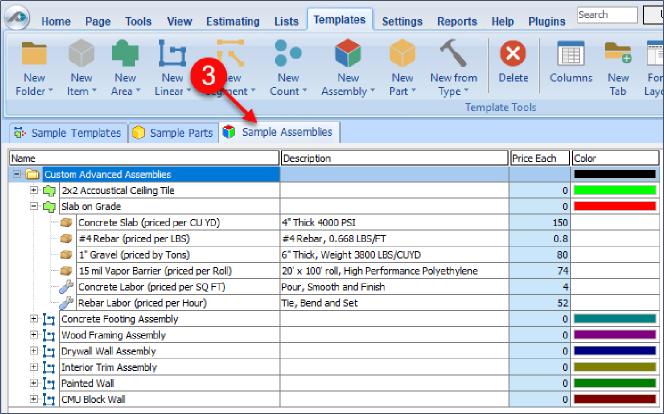Click the Color column header

click(615, 158)
